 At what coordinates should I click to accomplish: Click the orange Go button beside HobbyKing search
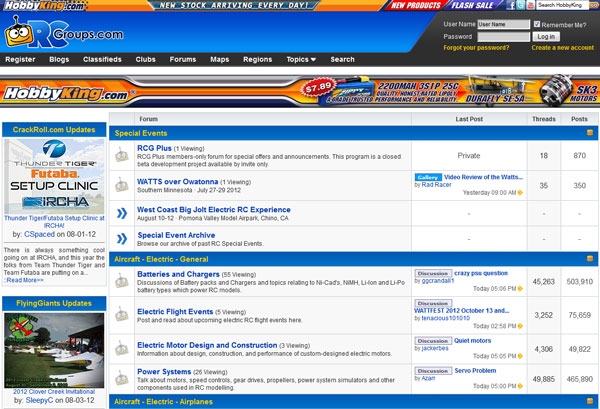(x=593, y=5)
